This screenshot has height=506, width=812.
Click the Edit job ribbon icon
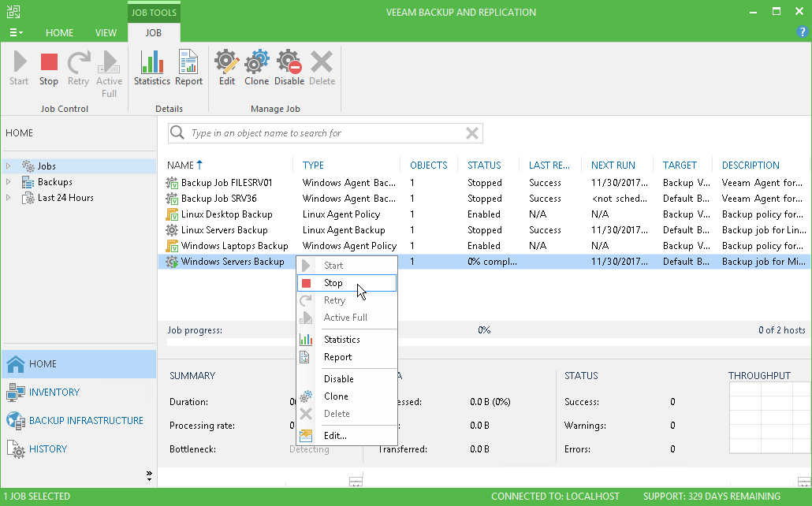227,69
